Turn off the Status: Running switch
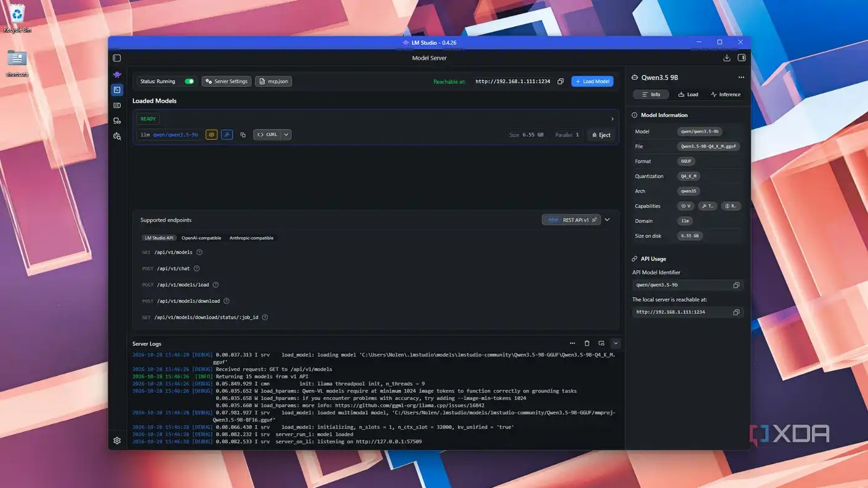Viewport: 868px width, 488px height. [189, 81]
